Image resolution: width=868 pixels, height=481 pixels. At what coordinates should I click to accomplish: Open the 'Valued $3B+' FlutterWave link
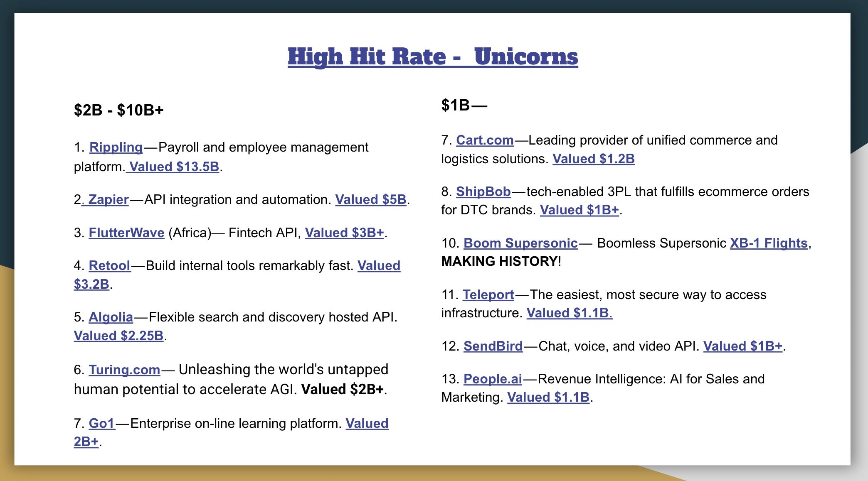(345, 233)
